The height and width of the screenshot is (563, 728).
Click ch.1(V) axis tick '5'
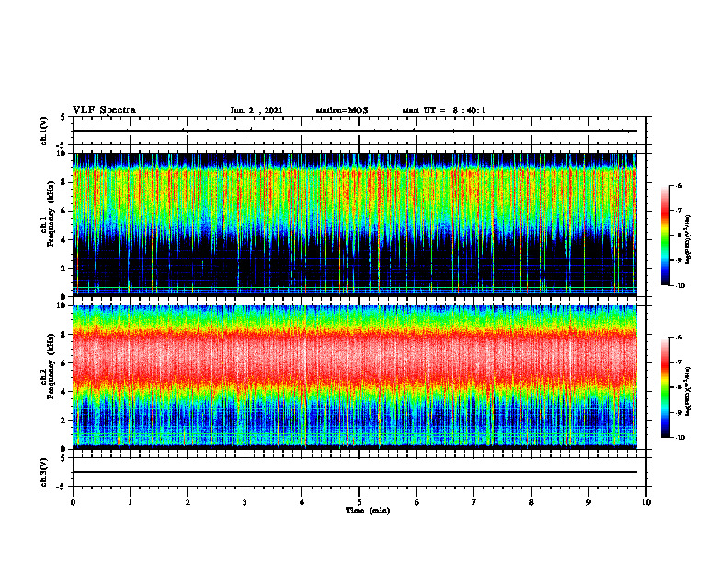pyautogui.click(x=63, y=117)
